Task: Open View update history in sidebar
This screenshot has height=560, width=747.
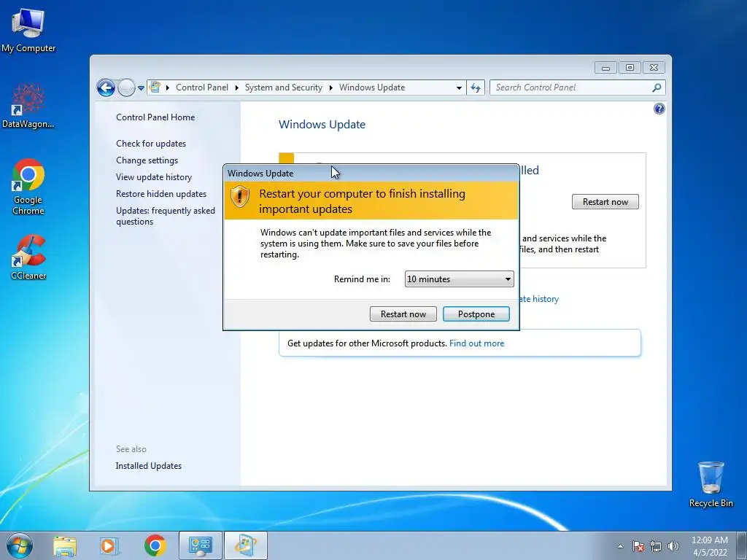Action: 154,177
